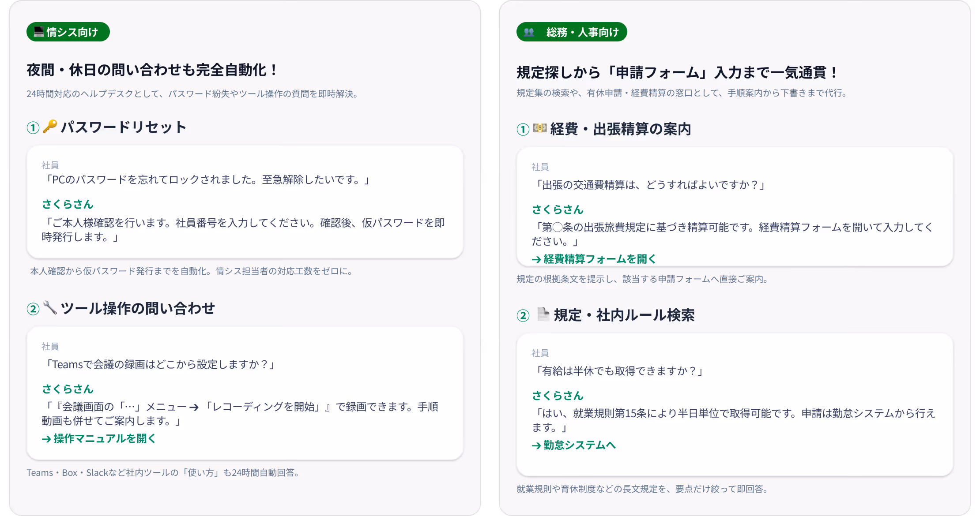Click the 情シス向け green badge
Screen dimensions: 980x516
(68, 32)
